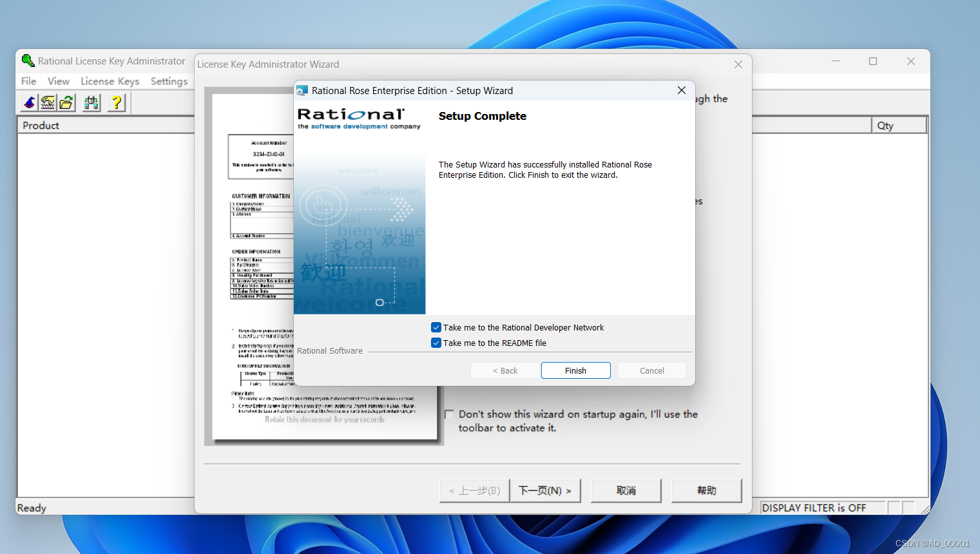
Task: Check Don't show this wizard on startup again
Action: tap(450, 414)
